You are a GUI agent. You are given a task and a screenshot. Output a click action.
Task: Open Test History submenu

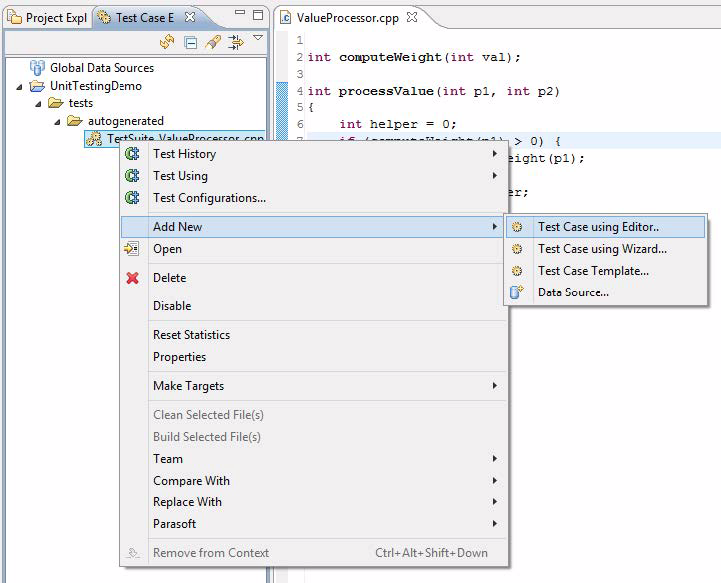pyautogui.click(x=314, y=154)
